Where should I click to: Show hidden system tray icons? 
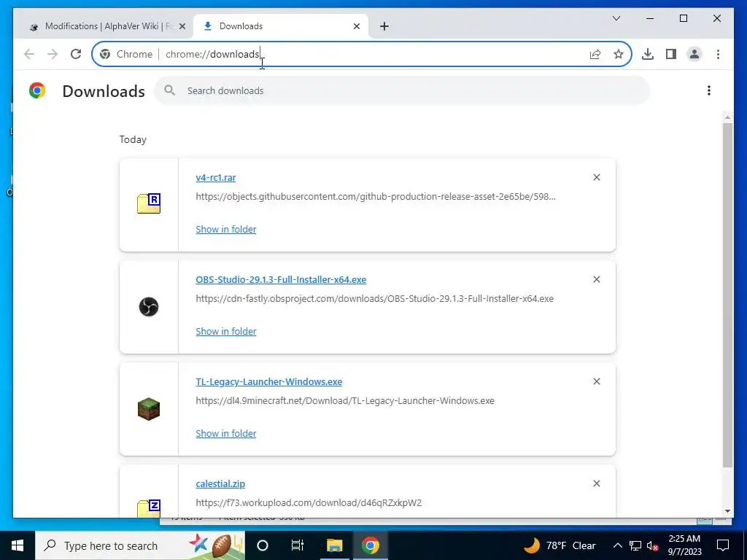[x=617, y=545]
